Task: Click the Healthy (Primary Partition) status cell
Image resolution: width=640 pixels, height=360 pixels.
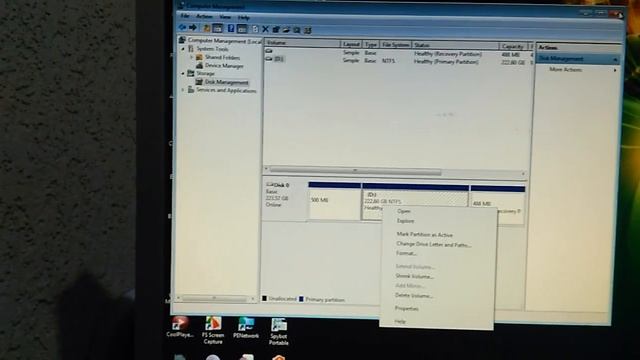Action: point(446,62)
